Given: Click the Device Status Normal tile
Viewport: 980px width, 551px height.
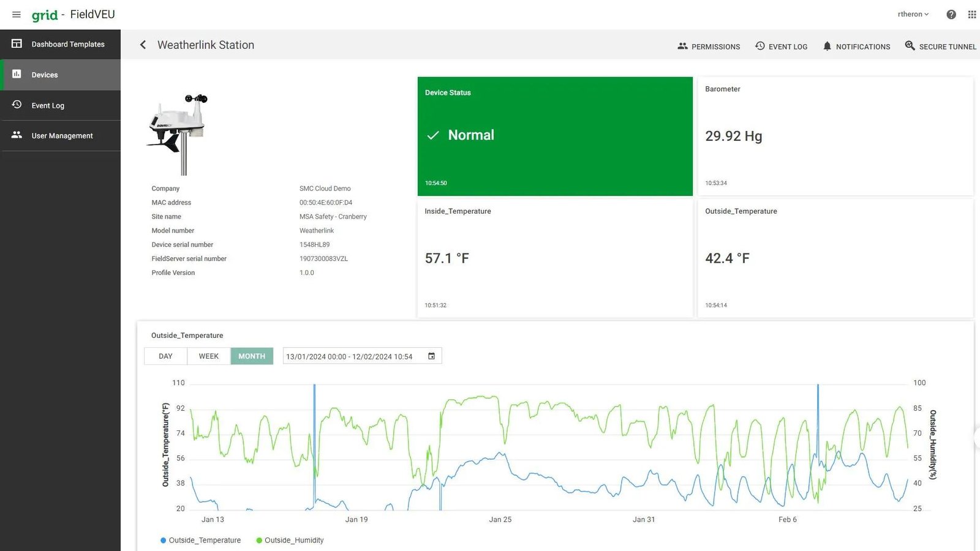Looking at the screenshot, I should [555, 136].
